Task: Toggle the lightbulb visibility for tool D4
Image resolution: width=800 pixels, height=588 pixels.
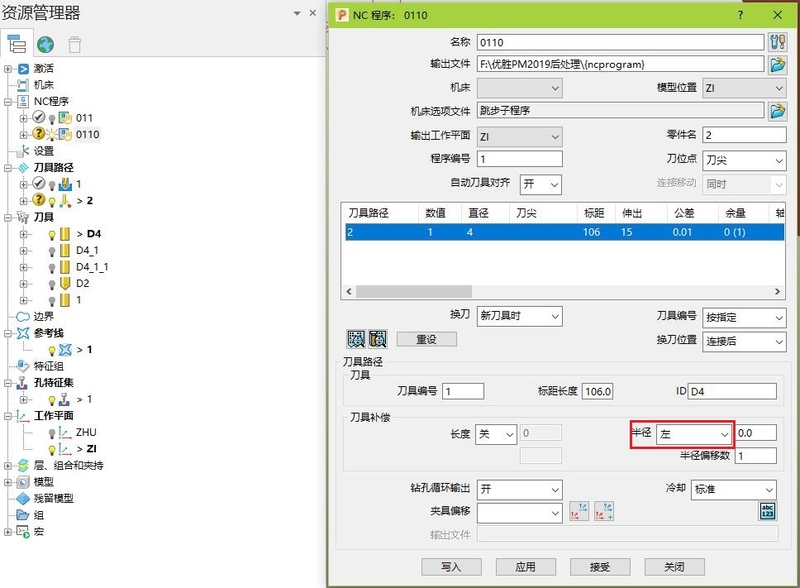Action: (54, 233)
